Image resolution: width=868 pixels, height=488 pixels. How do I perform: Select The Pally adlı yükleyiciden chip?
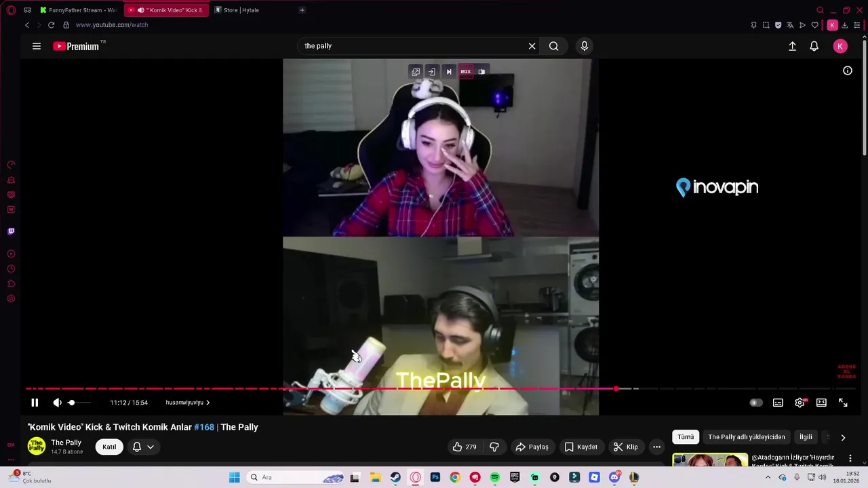747,437
